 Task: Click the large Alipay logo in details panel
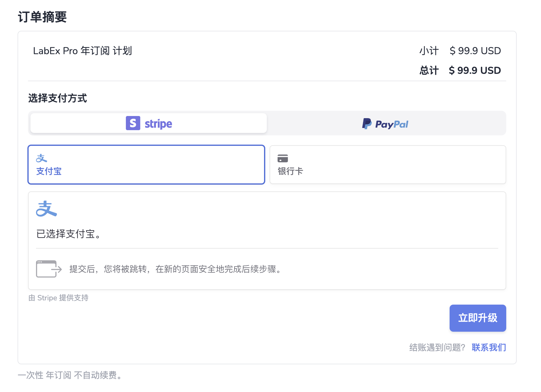pyautogui.click(x=46, y=209)
